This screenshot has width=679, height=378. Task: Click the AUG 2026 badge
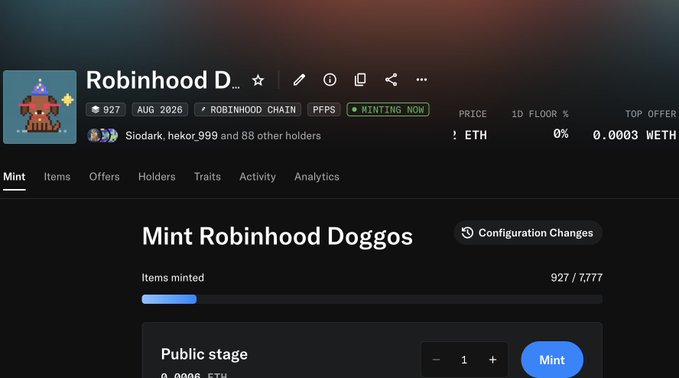(x=160, y=110)
